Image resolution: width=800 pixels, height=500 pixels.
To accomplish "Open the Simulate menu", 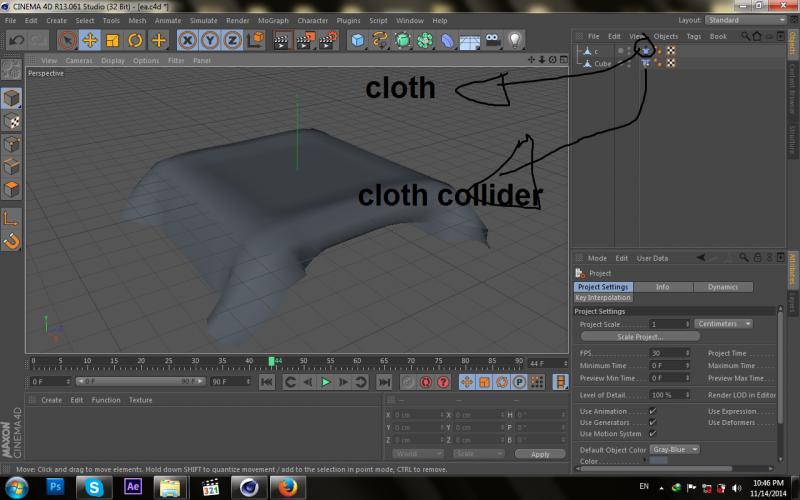I will coord(204,20).
